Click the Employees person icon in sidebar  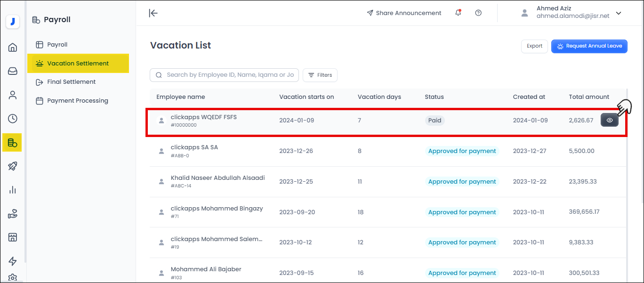click(x=13, y=95)
